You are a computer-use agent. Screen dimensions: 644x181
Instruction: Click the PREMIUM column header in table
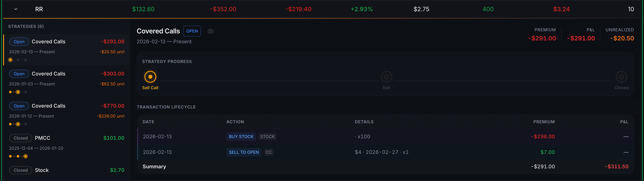pos(544,122)
